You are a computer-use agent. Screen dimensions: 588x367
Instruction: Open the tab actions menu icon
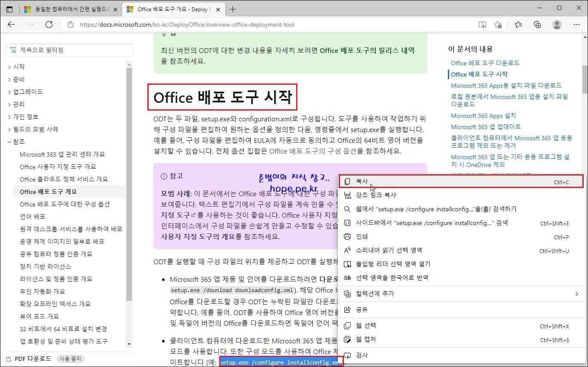[9, 9]
